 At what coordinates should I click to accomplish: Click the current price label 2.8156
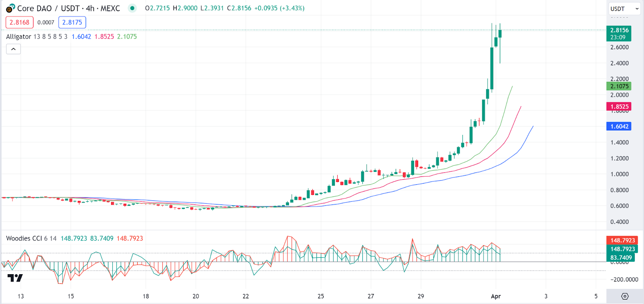coord(619,33)
